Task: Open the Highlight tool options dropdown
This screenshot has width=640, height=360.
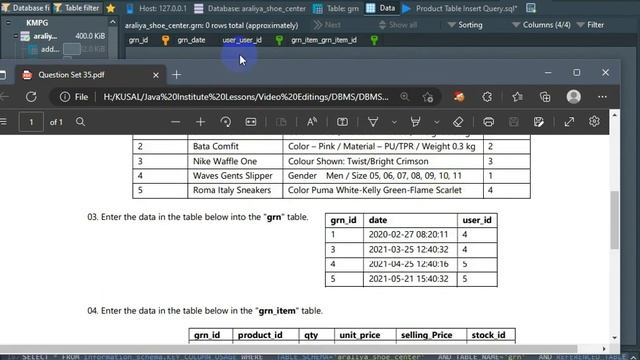Action: point(436,122)
